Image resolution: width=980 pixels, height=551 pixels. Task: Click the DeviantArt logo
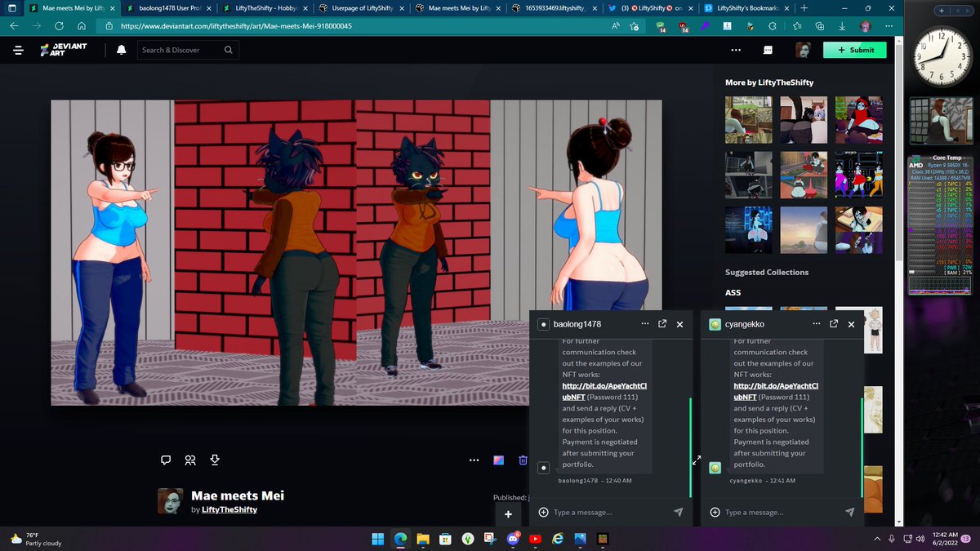63,50
